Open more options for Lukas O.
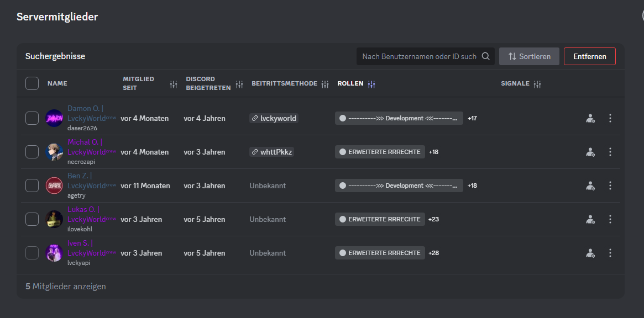 (610, 219)
